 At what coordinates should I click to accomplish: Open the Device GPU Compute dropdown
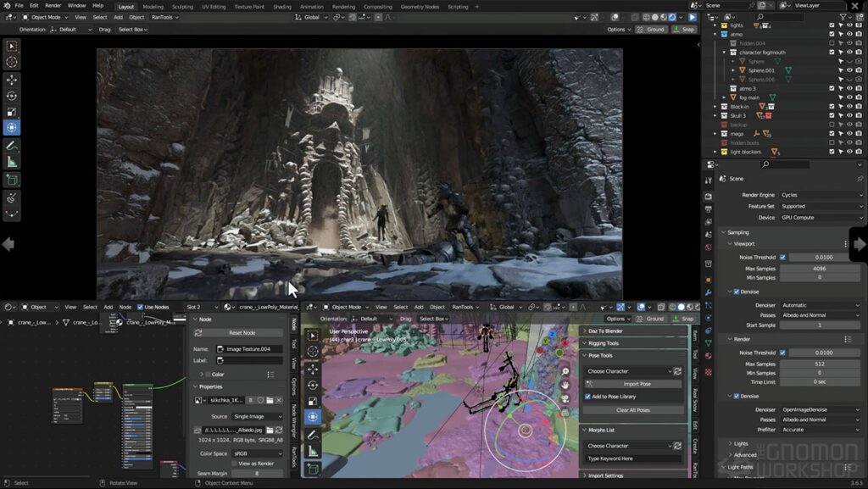pos(821,218)
